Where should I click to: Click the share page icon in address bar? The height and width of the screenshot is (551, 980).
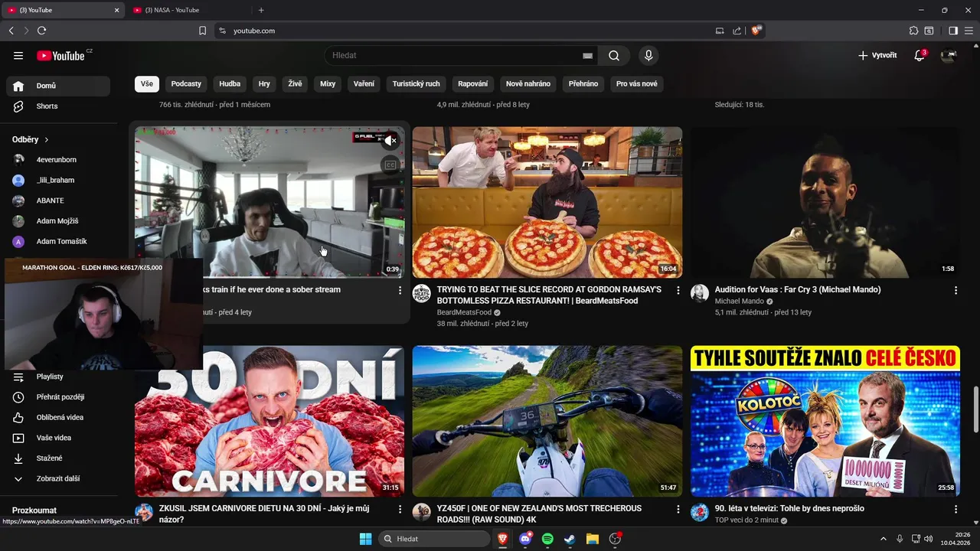737,31
